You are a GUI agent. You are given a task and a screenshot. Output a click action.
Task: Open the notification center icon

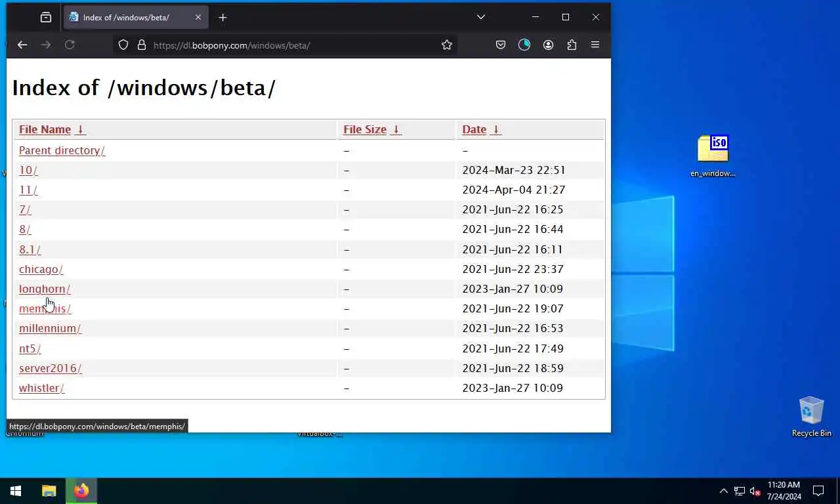pyautogui.click(x=818, y=491)
